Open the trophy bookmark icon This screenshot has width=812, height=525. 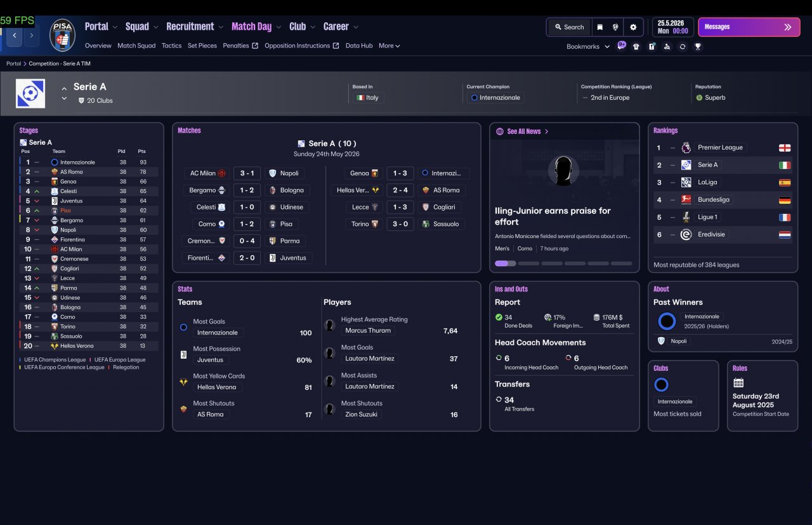[x=698, y=46]
